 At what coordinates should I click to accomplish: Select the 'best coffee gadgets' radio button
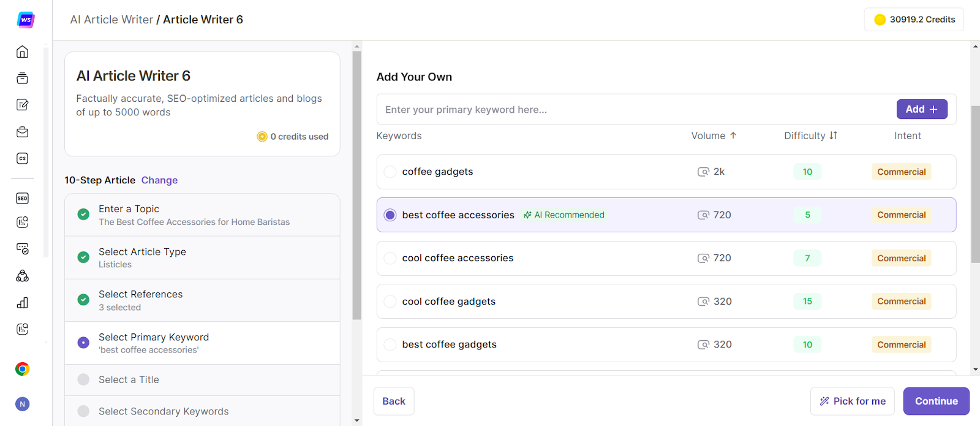[390, 344]
